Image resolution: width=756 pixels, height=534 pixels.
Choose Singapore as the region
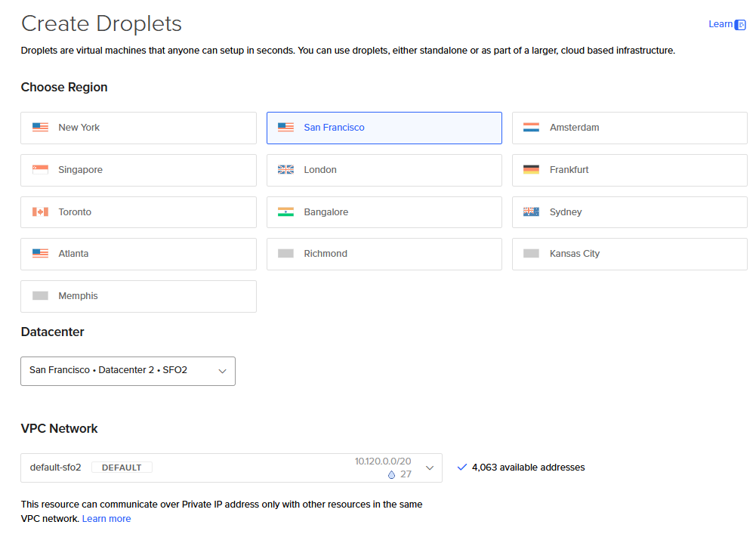pos(138,170)
